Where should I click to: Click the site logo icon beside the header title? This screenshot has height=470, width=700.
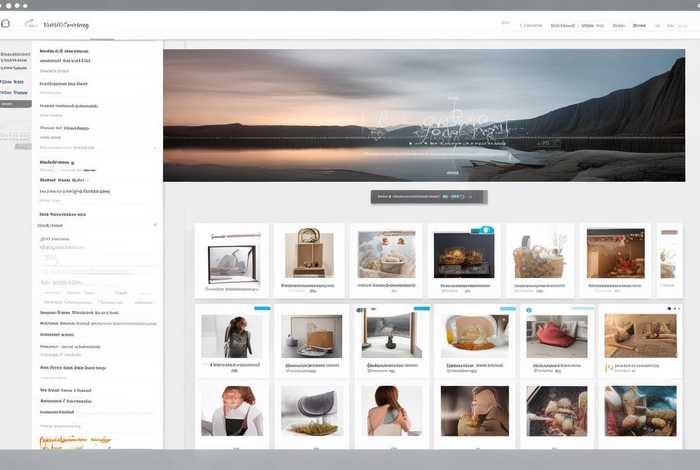28,23
